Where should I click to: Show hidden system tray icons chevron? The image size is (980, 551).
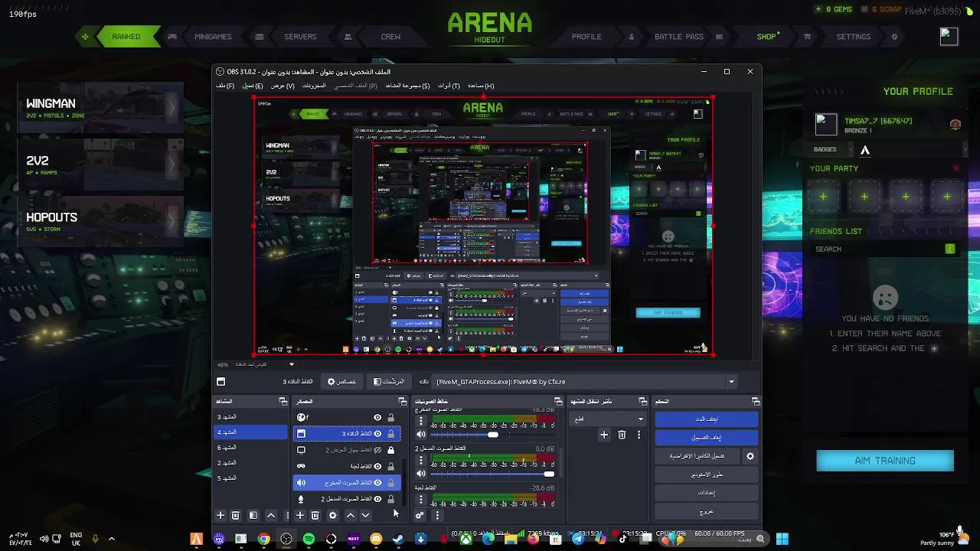[112, 539]
